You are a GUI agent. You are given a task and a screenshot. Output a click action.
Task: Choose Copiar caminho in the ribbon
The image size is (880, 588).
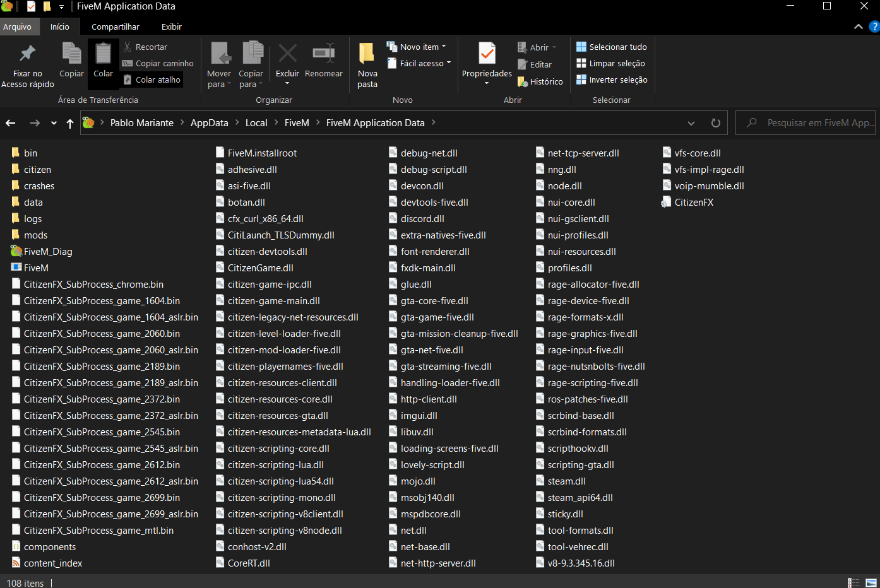pos(158,63)
